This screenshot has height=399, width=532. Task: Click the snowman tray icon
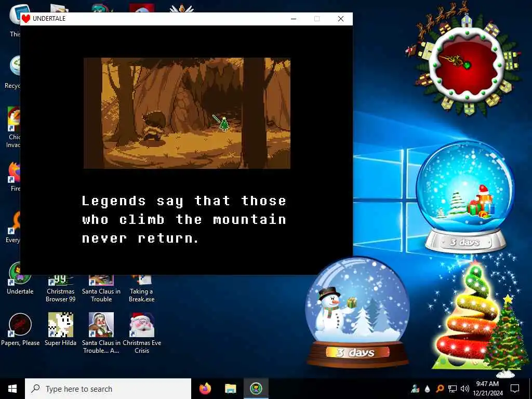[x=415, y=389]
